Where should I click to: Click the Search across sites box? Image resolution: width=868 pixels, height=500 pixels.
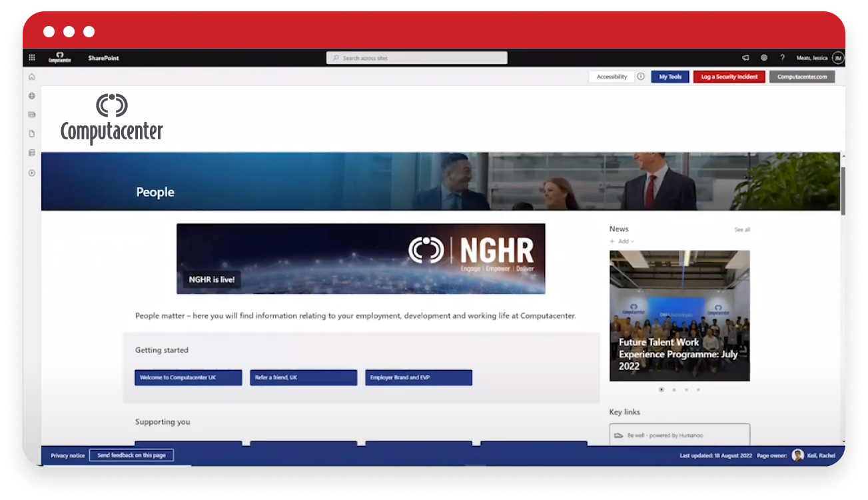pyautogui.click(x=417, y=58)
